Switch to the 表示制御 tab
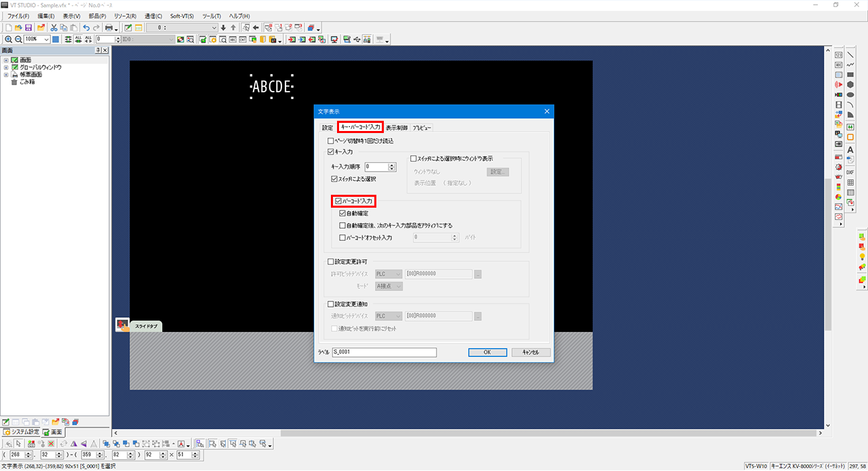Screen dimensions: 868x471 397,128
